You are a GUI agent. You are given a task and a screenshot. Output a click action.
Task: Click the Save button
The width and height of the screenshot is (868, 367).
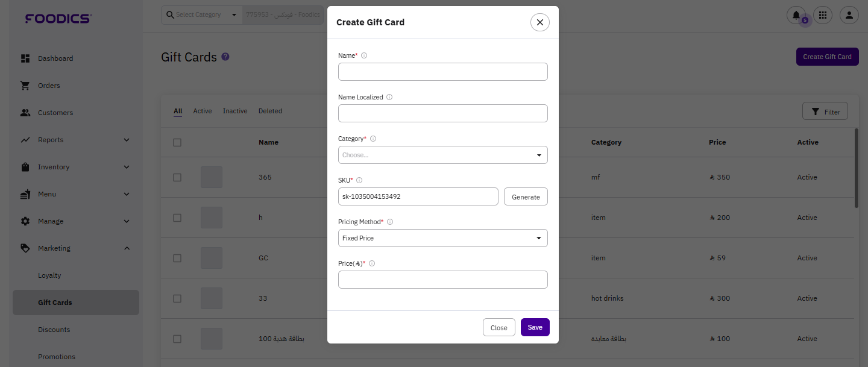(x=535, y=327)
